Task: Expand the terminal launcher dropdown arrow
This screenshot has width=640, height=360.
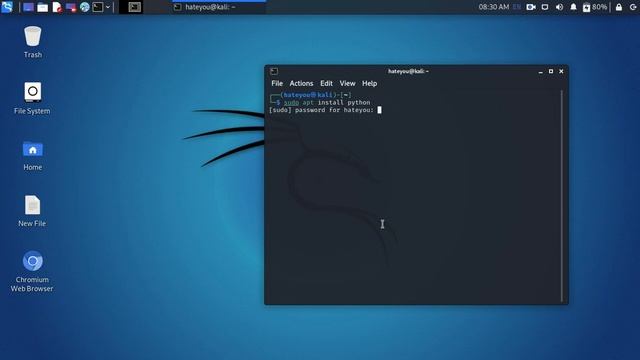Action: pos(108,7)
